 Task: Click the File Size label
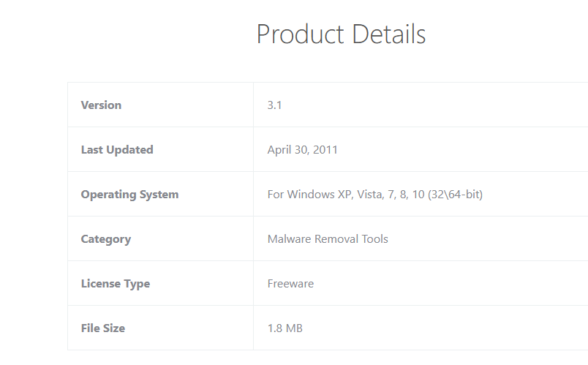(x=103, y=328)
